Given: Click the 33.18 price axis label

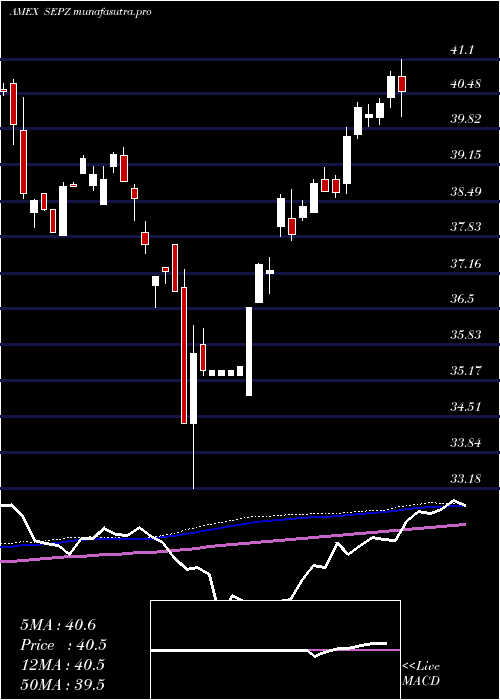Looking at the screenshot, I should [x=466, y=479].
